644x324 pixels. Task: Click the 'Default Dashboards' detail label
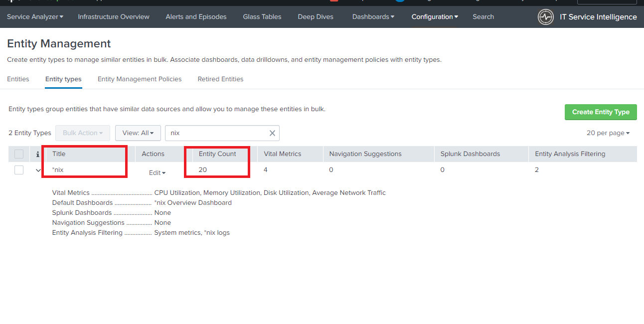83,203
